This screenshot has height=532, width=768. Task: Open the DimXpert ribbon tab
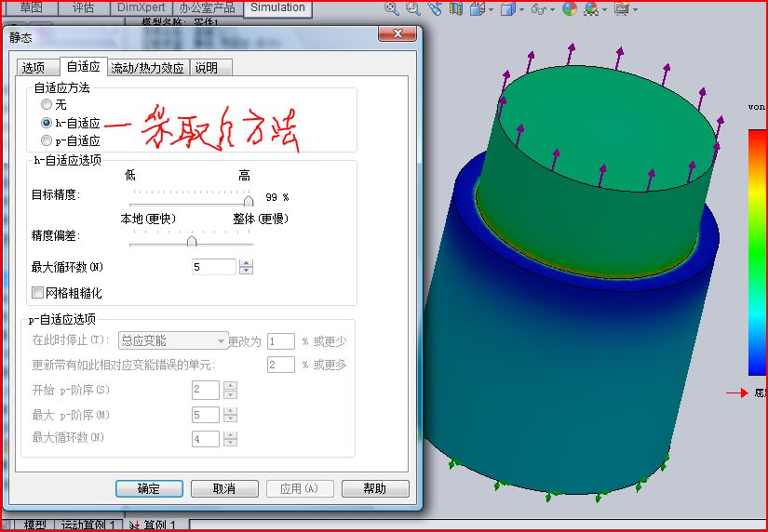click(141, 7)
